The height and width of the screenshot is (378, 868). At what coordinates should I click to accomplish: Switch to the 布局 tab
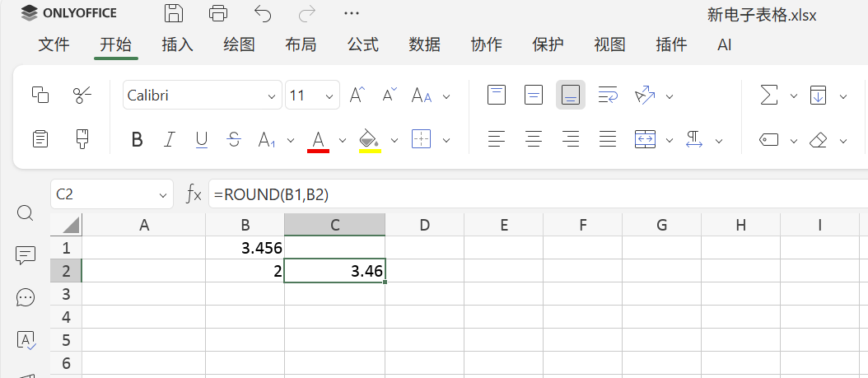(x=301, y=44)
